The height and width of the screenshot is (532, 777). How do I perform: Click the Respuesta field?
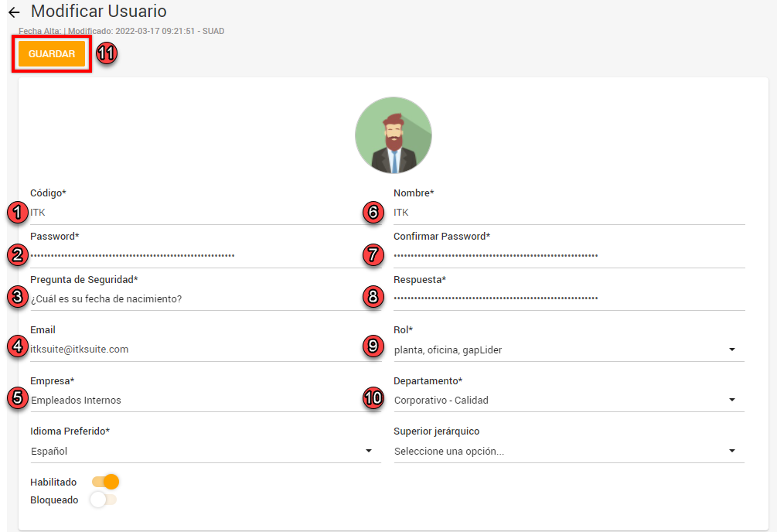[568, 298]
